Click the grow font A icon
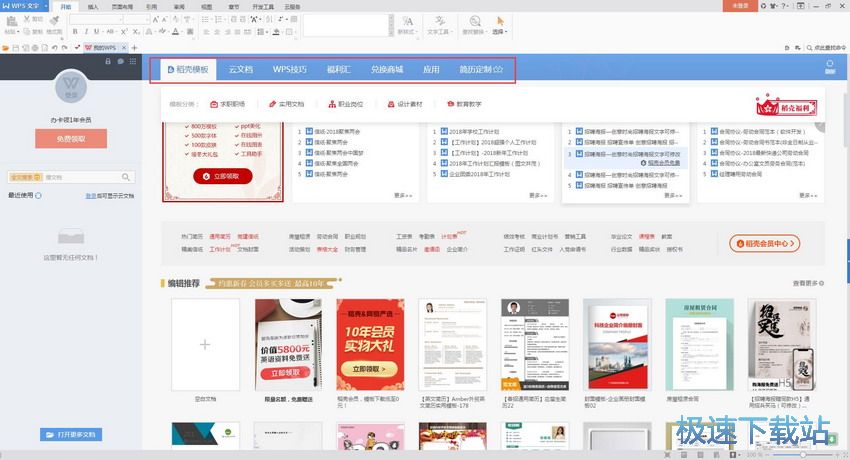The width and height of the screenshot is (850, 460). (x=156, y=20)
